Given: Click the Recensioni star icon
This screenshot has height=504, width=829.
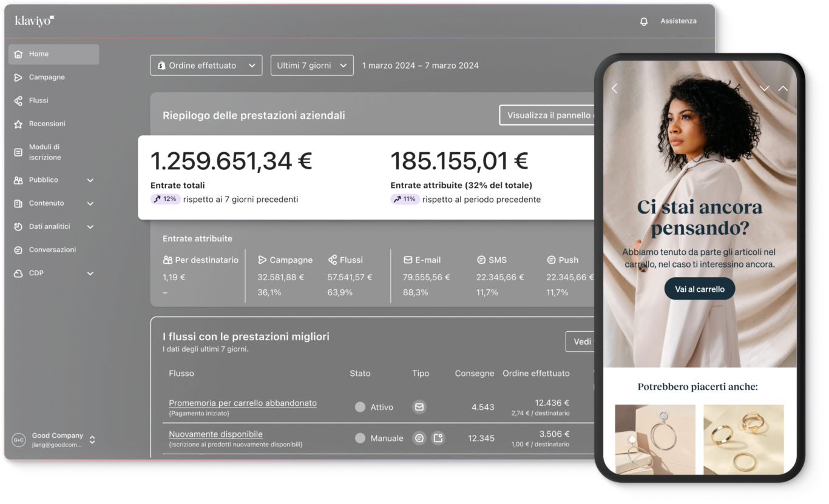Looking at the screenshot, I should [x=18, y=124].
